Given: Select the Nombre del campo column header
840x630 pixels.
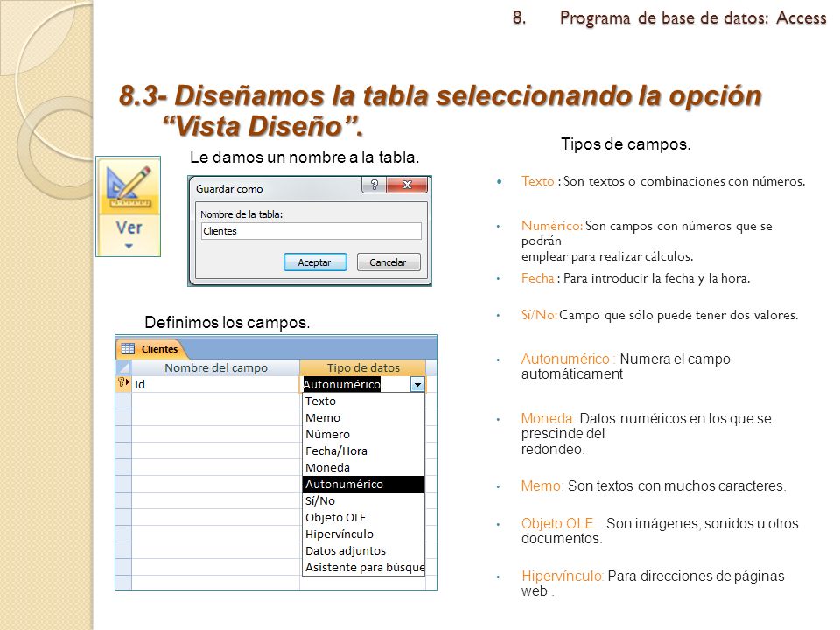Looking at the screenshot, I should click(215, 368).
